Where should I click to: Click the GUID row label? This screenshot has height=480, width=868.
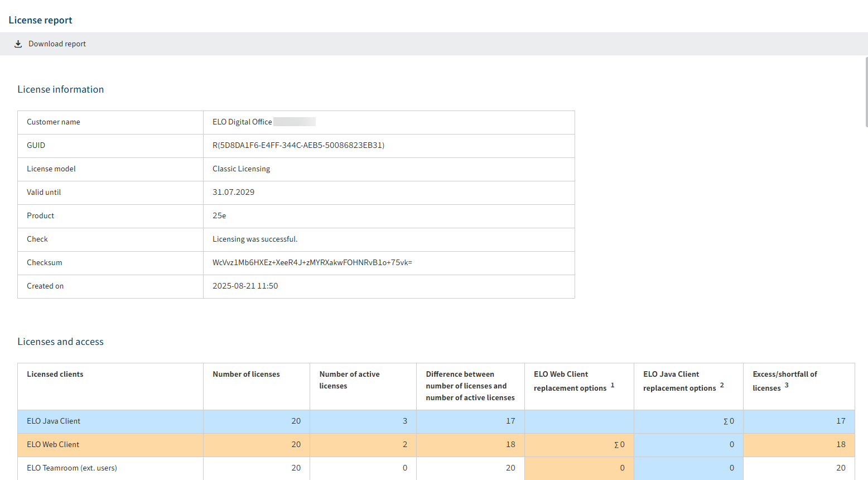[36, 146]
